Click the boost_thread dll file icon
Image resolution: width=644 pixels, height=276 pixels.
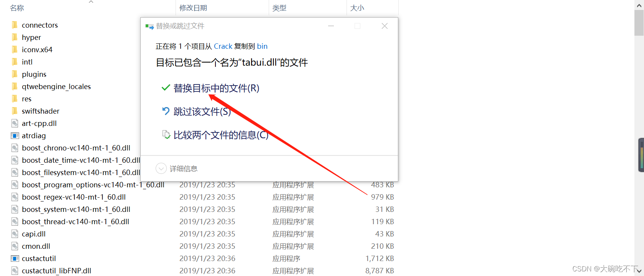[15, 221]
